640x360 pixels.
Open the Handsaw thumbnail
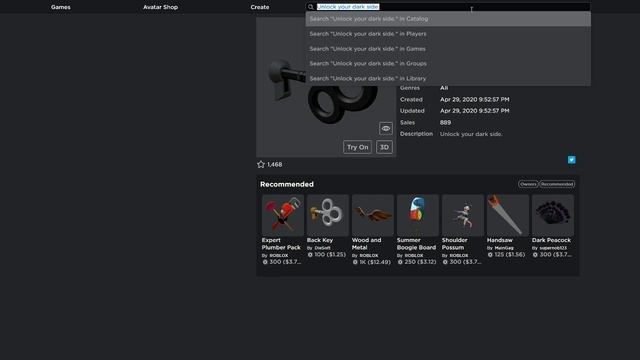[508, 215]
